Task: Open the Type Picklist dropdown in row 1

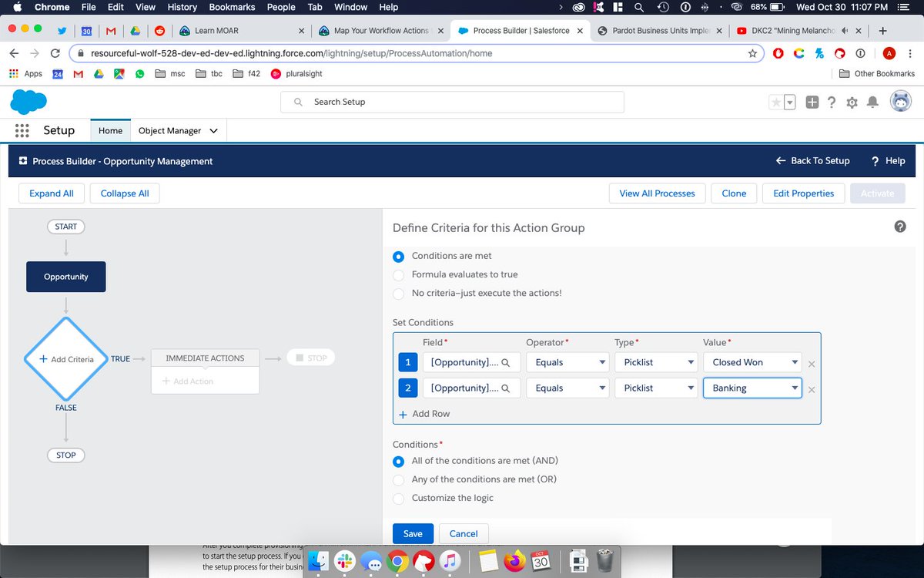Action: point(656,362)
